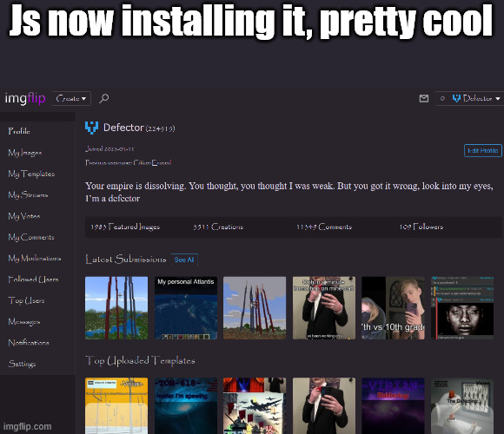
Task: Click 3511 Creations stat
Action: coord(218,227)
